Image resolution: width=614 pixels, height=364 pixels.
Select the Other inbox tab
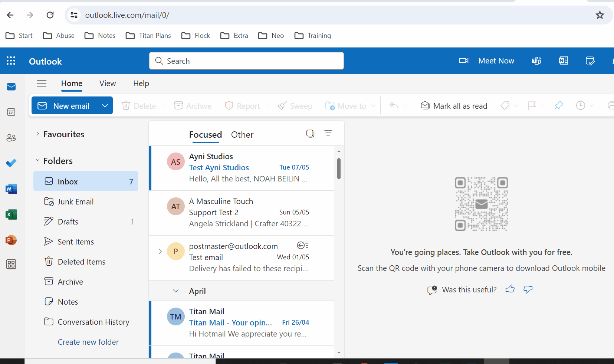coord(242,134)
